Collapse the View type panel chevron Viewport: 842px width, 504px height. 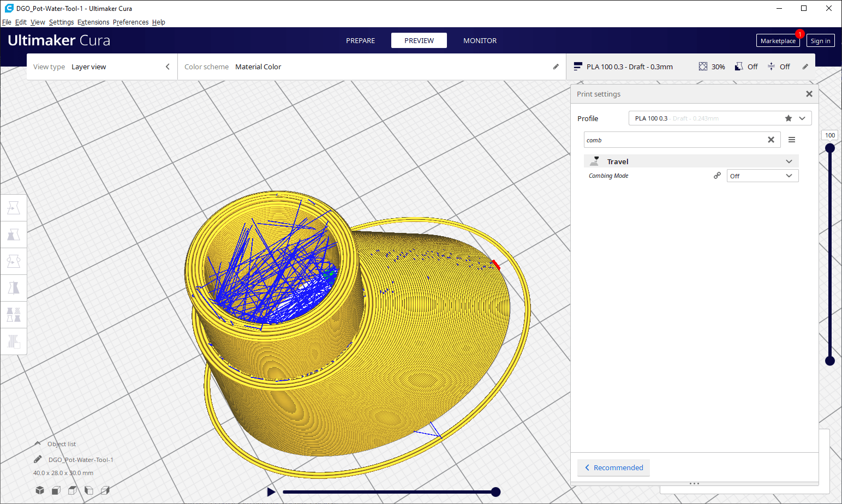point(168,67)
